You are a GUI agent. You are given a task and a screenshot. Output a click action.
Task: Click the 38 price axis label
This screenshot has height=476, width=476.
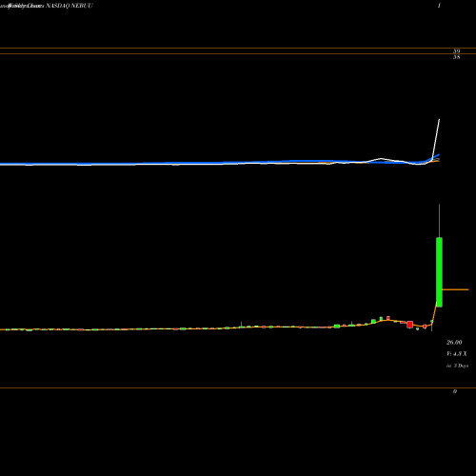click(x=456, y=57)
